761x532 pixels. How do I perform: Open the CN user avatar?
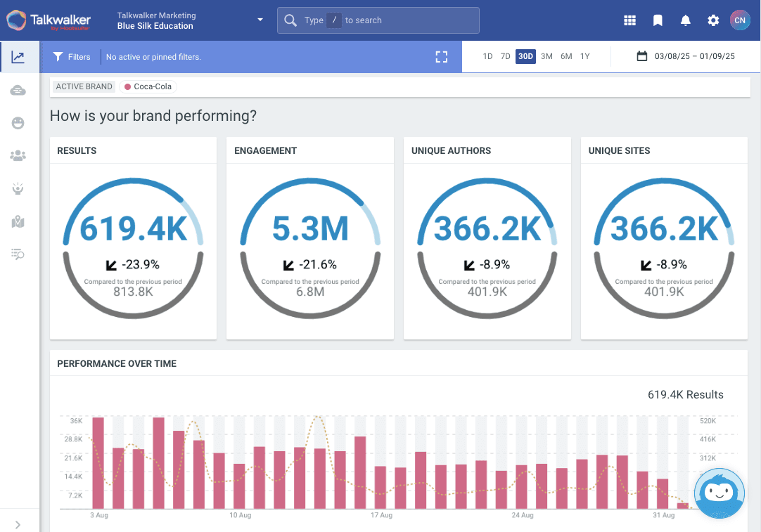pos(740,20)
